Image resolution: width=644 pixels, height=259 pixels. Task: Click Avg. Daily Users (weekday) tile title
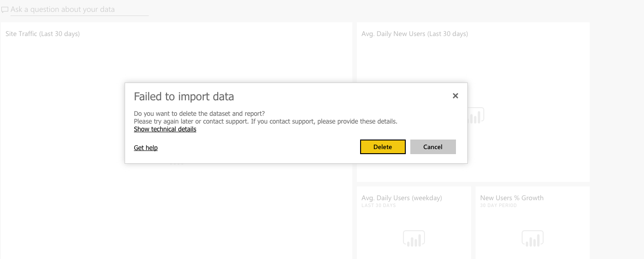click(402, 198)
